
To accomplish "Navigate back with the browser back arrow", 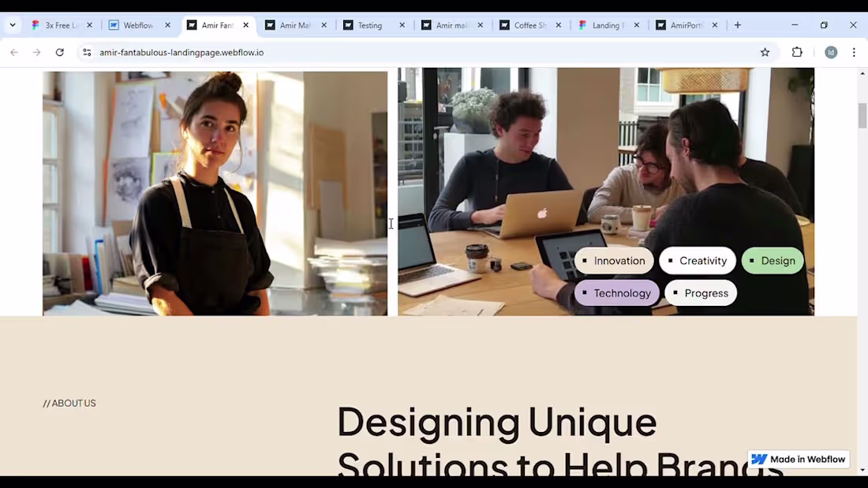I will point(13,52).
